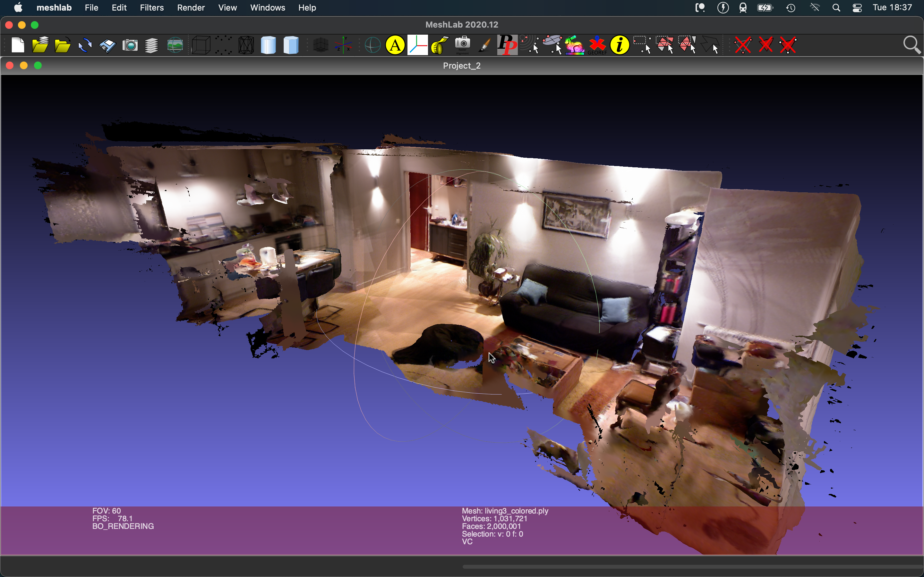Open the Align tool marked A

pyautogui.click(x=395, y=46)
